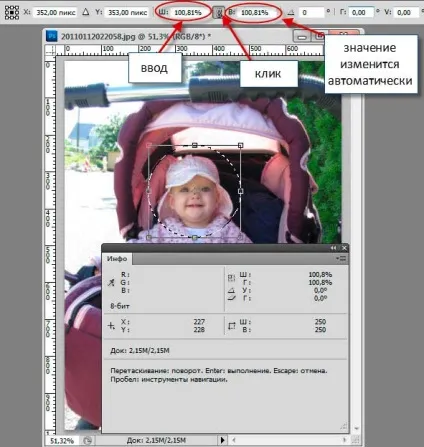Click the crosshair icon beside X Y coordinates
Viewport: 424px width, 447px height.
click(111, 326)
